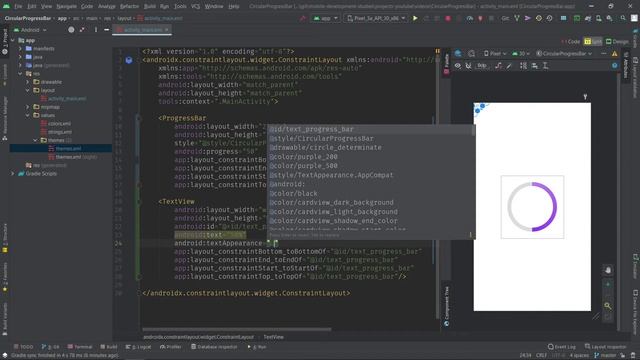
Task: Click the zoom-to-fit icon in preview
Action: pos(608,316)
